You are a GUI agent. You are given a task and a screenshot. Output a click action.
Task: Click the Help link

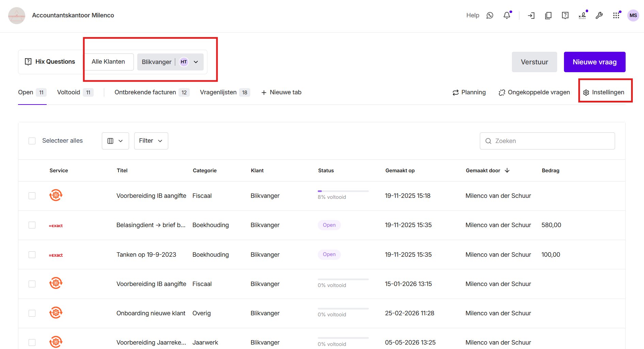point(473,15)
